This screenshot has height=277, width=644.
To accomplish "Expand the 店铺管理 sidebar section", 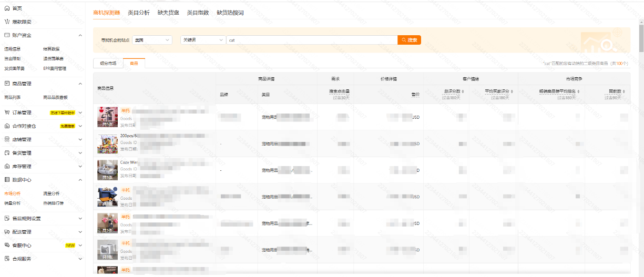I will pyautogui.click(x=80, y=140).
